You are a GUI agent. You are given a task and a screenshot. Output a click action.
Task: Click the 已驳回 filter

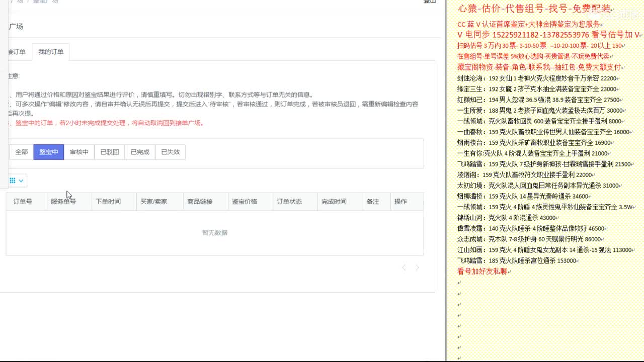[x=110, y=151]
